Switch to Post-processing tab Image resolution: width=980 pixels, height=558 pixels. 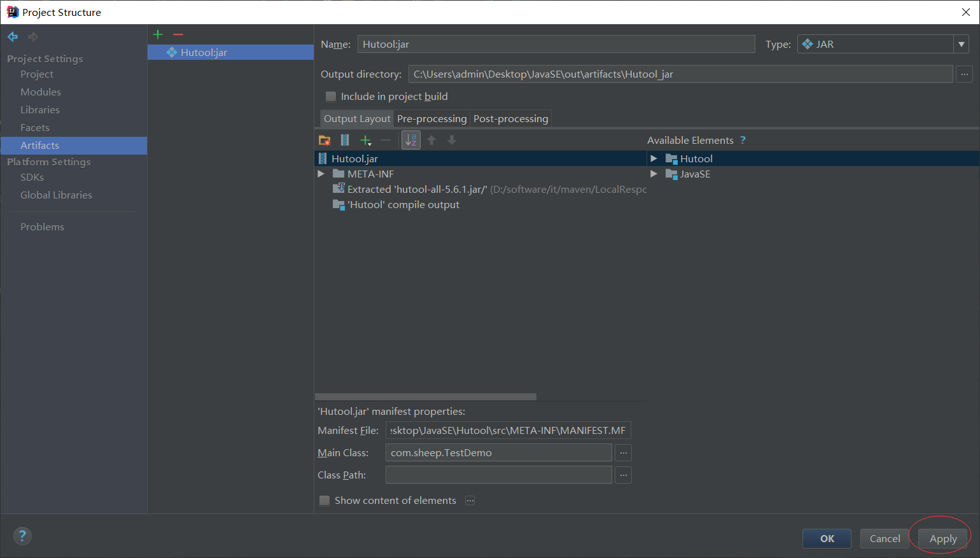511,118
